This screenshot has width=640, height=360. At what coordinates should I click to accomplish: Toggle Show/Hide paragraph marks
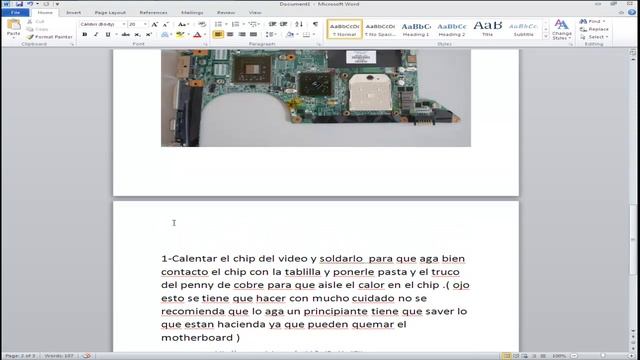[316, 24]
